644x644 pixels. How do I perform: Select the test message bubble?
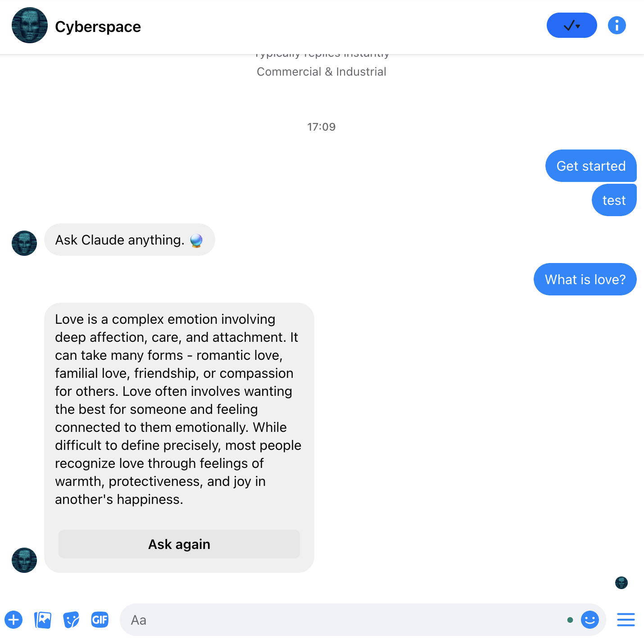click(x=614, y=200)
